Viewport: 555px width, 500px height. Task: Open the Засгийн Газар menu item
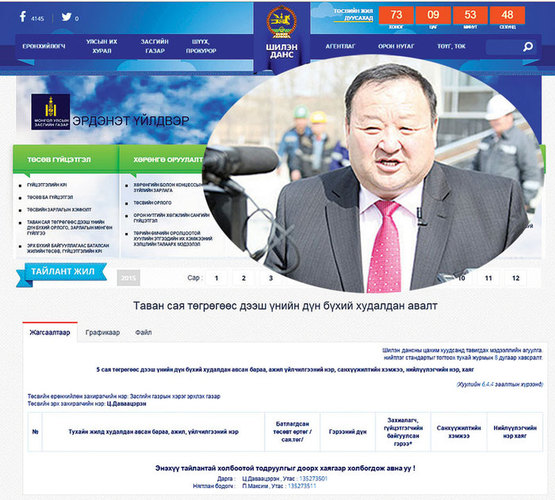click(x=155, y=46)
